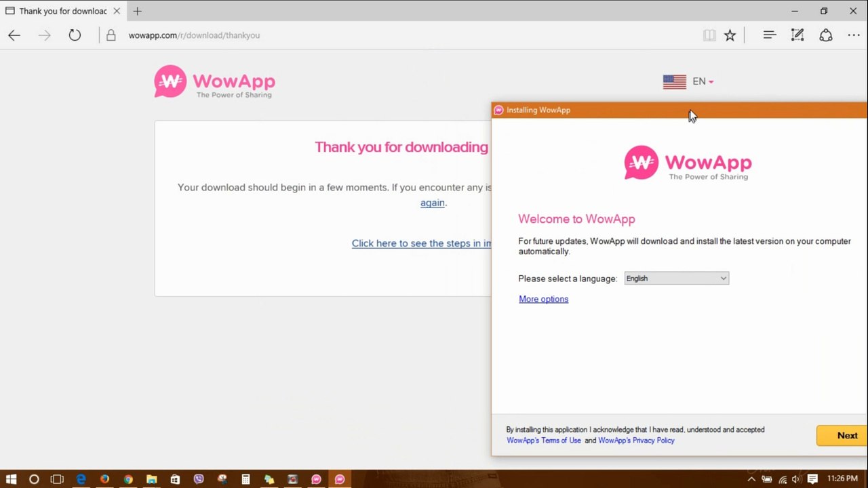Image resolution: width=868 pixels, height=488 pixels.
Task: Click the 'Thank you for downloading' heading
Action: (401, 147)
